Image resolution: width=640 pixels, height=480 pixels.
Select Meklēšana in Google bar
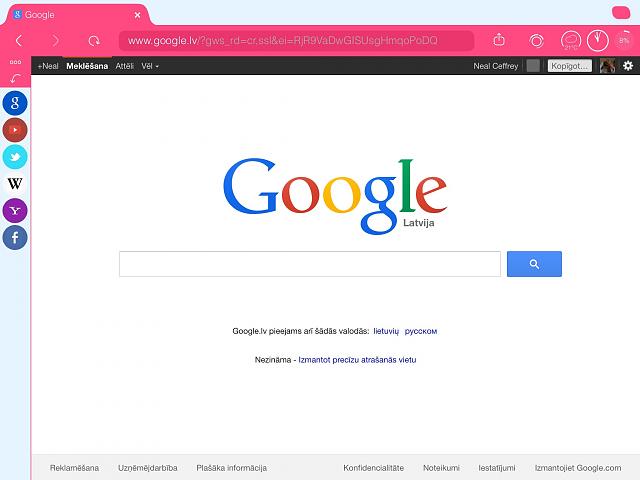click(87, 66)
